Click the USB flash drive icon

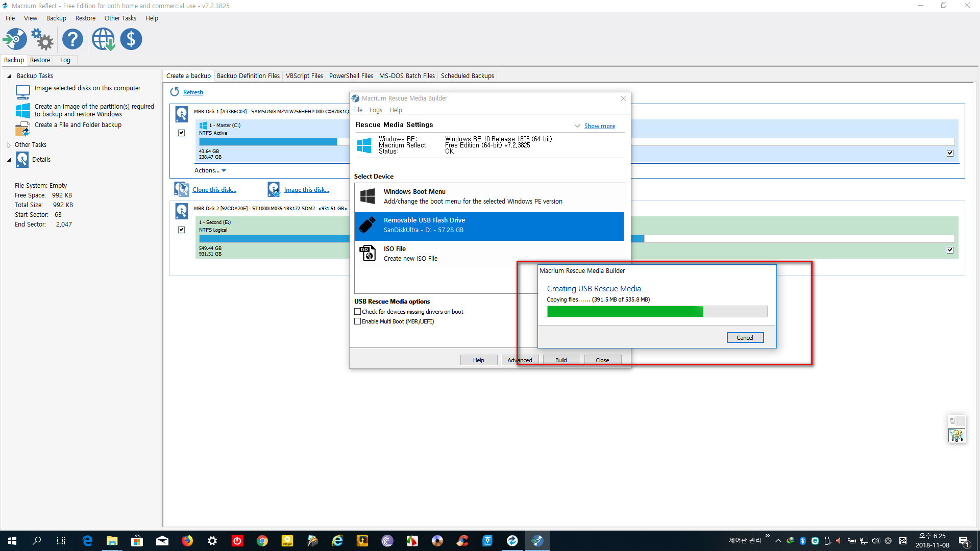(x=367, y=224)
